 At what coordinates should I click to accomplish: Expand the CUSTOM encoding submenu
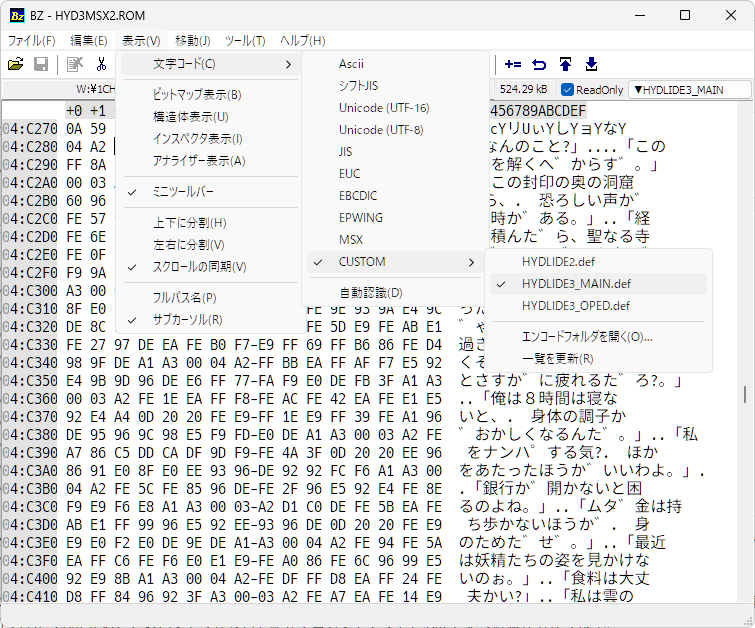395,262
